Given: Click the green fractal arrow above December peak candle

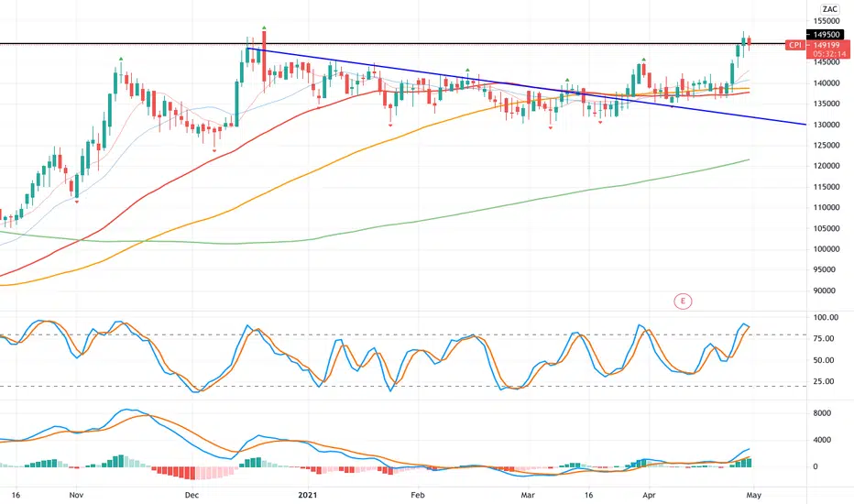Looking at the screenshot, I should tap(264, 27).
